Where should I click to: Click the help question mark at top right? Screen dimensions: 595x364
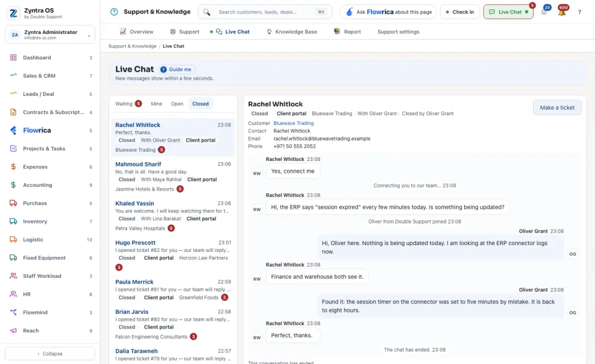(x=580, y=12)
